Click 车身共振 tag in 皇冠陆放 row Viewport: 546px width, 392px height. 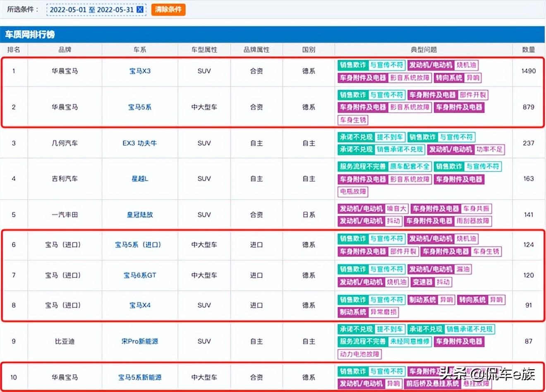pos(477,209)
